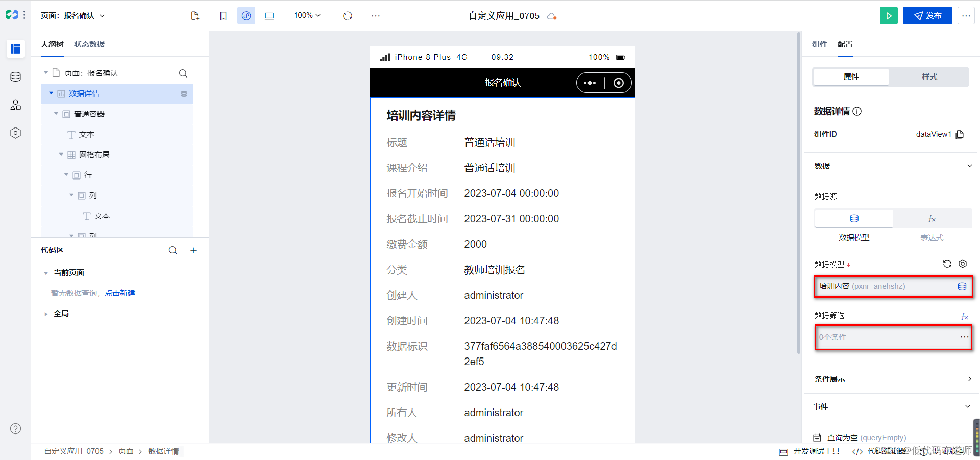Click the mini program capsule record button

(x=619, y=83)
